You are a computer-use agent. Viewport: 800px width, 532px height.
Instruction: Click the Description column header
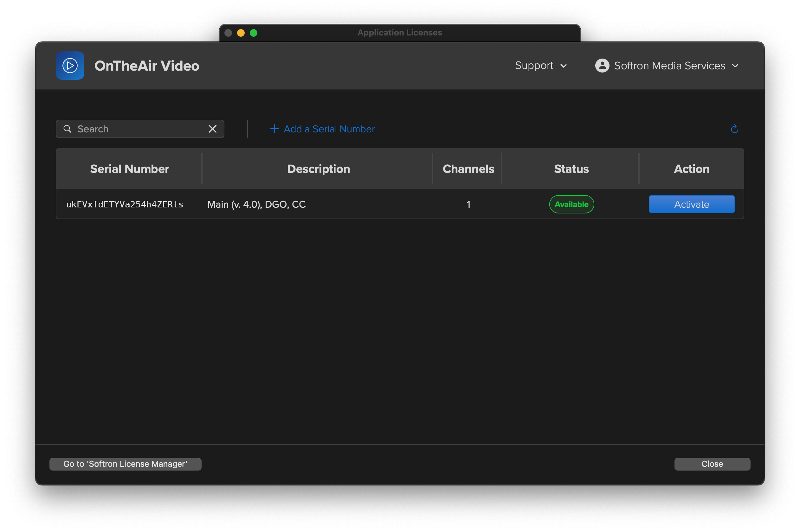point(318,169)
